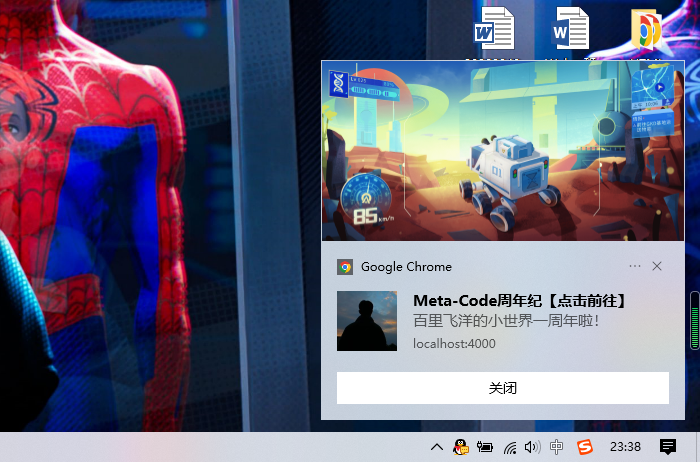This screenshot has height=462, width=700.
Task: Click the Meta-Code周年纪 notification title
Action: [519, 301]
